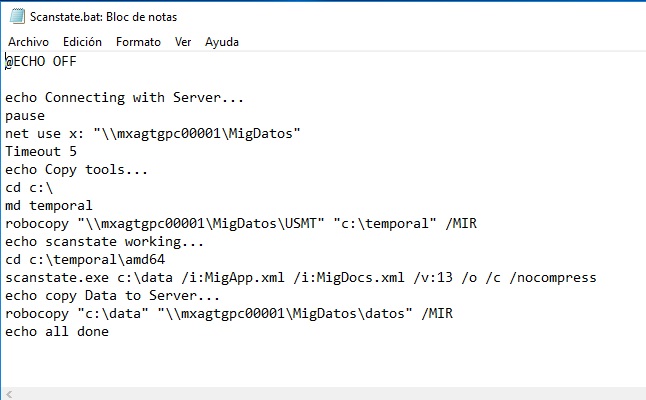The image size is (646, 400).
Task: Place cursor on the "pause" line
Action: pyautogui.click(x=25, y=116)
